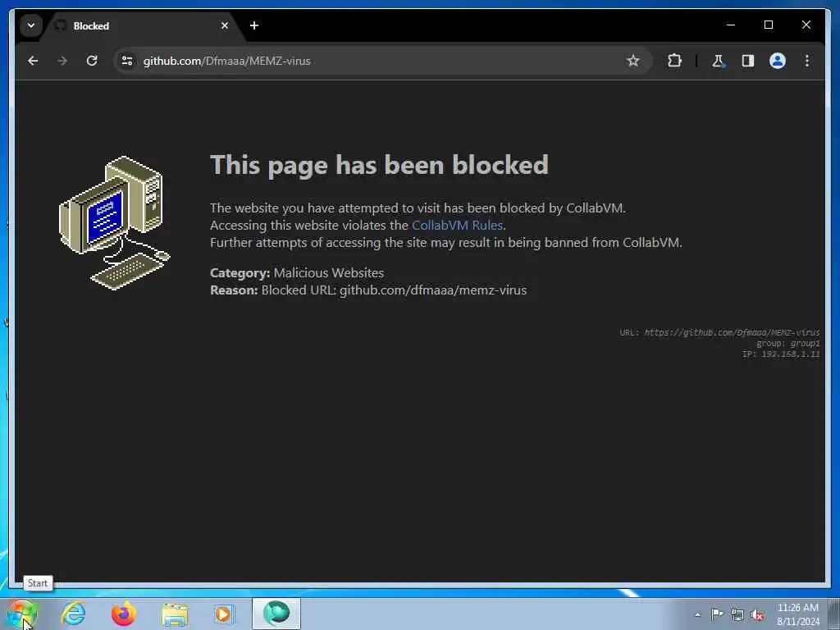Open the three-dot browser menu

[807, 61]
